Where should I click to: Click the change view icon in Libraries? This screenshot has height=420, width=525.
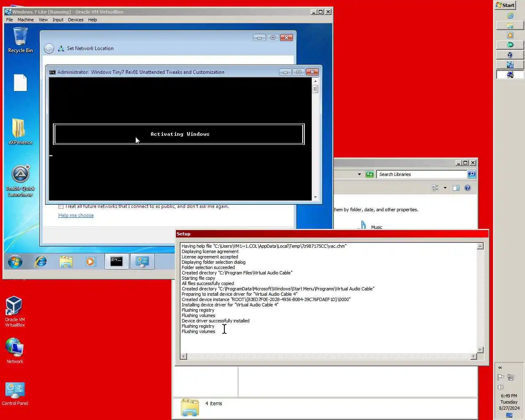click(x=435, y=188)
